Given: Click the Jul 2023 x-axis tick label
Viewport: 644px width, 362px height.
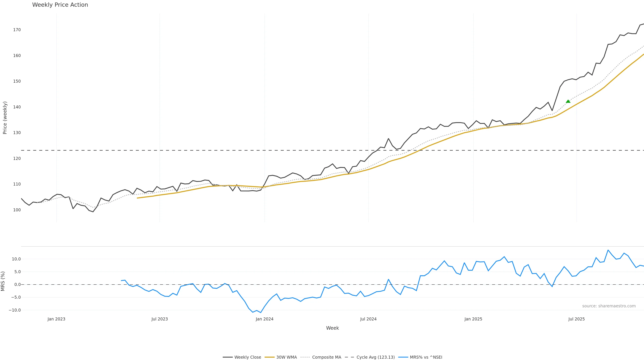Looking at the screenshot, I should tap(159, 319).
